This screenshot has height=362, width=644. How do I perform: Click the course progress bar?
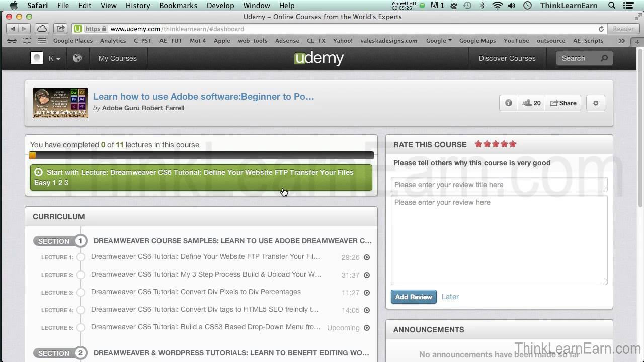201,155
